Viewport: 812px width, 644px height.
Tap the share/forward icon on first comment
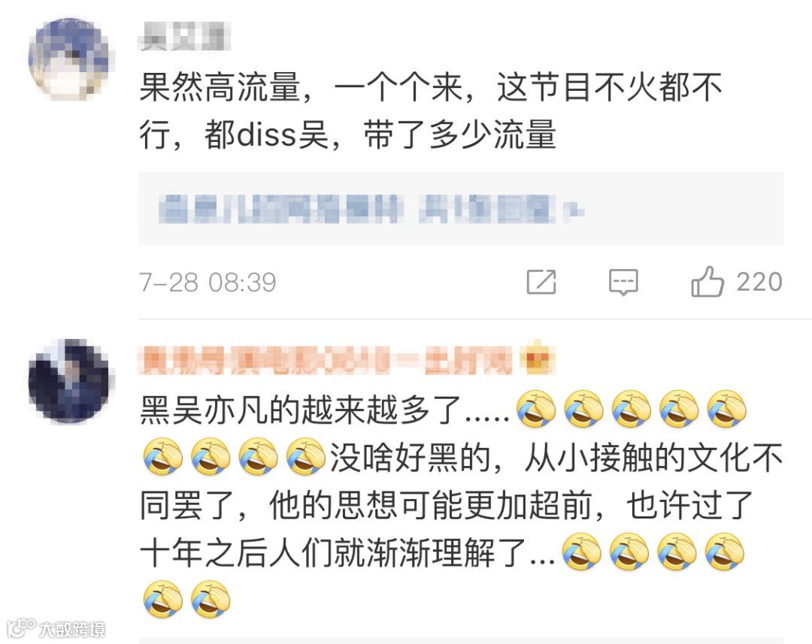pos(541,282)
